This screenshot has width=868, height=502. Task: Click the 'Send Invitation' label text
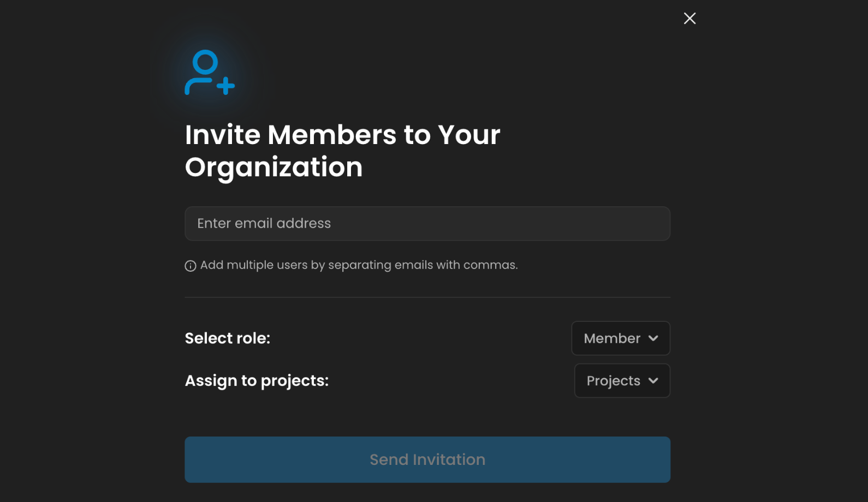point(427,459)
